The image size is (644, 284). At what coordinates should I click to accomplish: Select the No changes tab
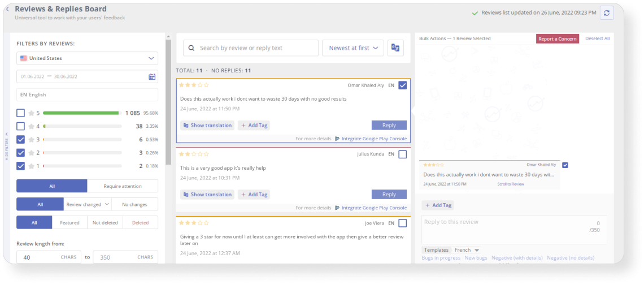[x=134, y=204]
